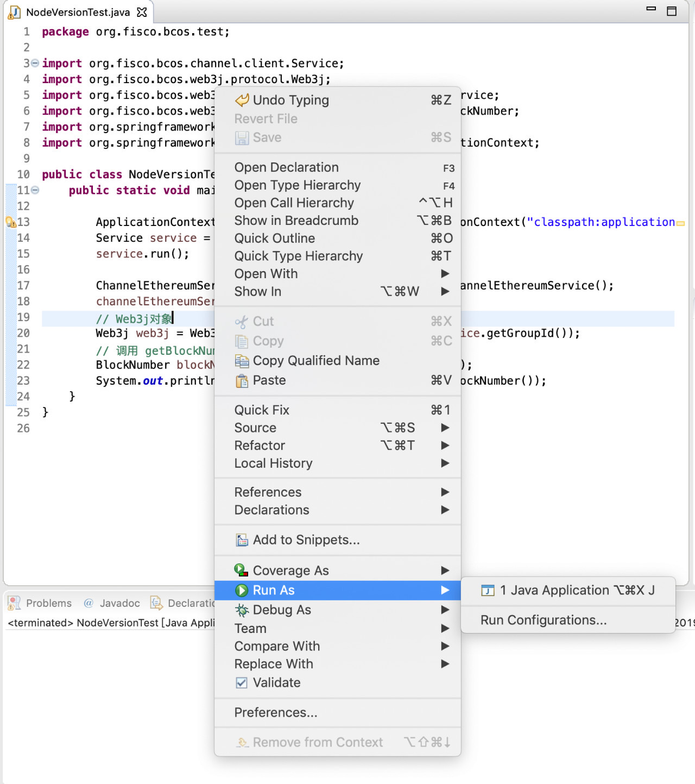Click the Paste clipboard icon

click(x=242, y=381)
